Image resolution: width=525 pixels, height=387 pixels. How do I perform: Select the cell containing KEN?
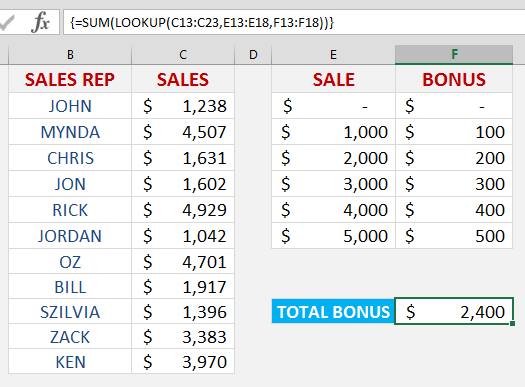click(x=70, y=362)
